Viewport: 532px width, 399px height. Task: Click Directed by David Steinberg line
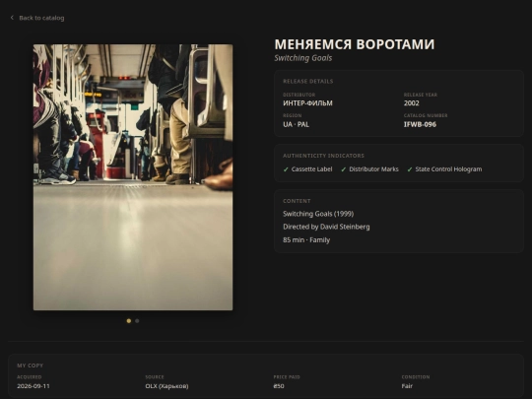(x=326, y=227)
